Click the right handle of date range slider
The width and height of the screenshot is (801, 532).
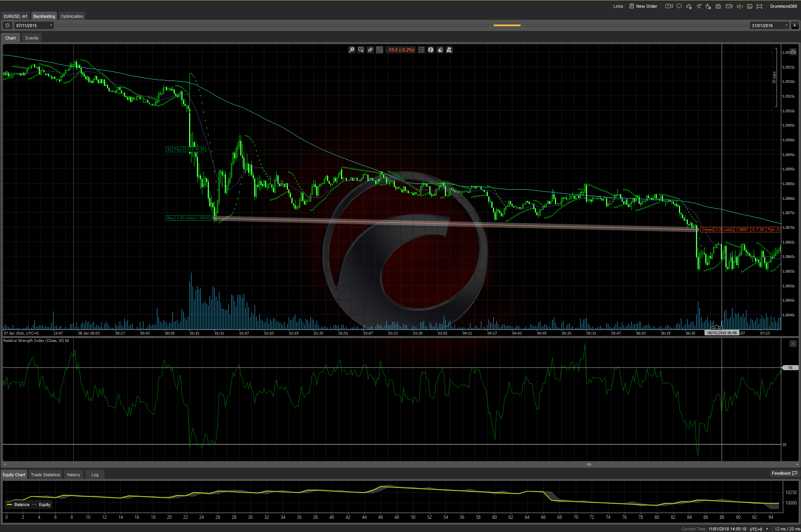[523, 26]
